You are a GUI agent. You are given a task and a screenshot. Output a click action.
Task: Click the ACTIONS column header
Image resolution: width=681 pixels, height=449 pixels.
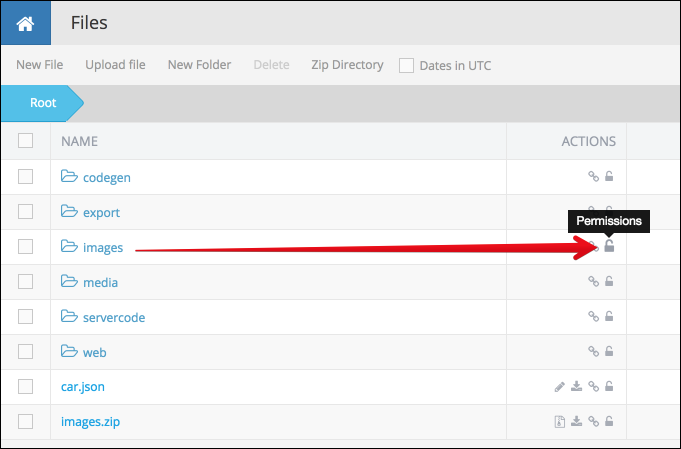[x=588, y=141]
